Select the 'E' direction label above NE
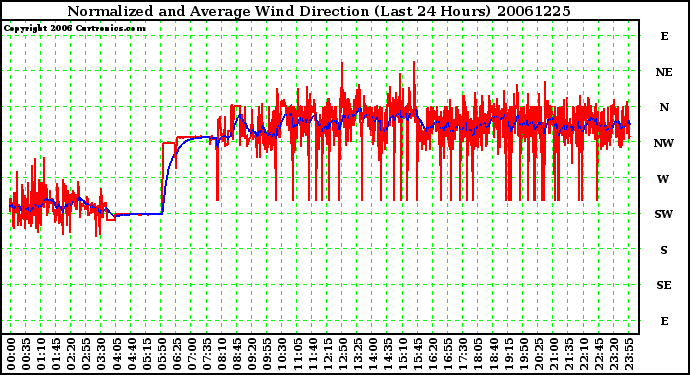Viewport: 690px width, 375px height. point(664,36)
